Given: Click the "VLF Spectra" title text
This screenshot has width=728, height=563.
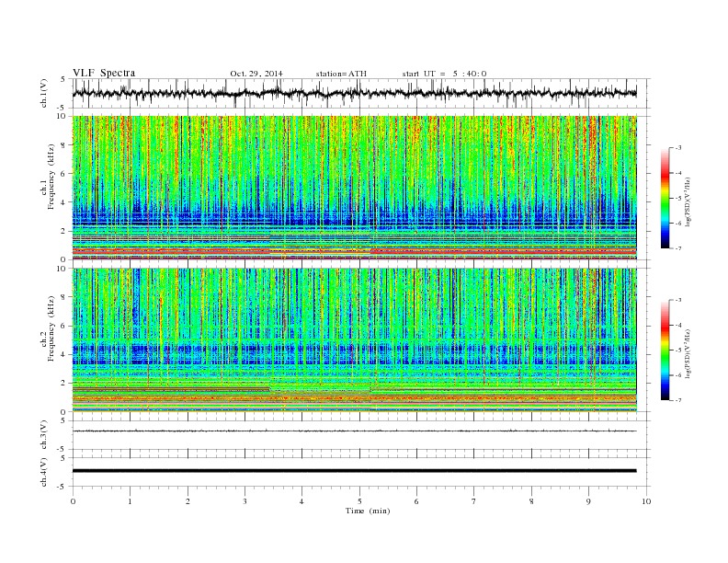Looking at the screenshot, I should coord(104,73).
